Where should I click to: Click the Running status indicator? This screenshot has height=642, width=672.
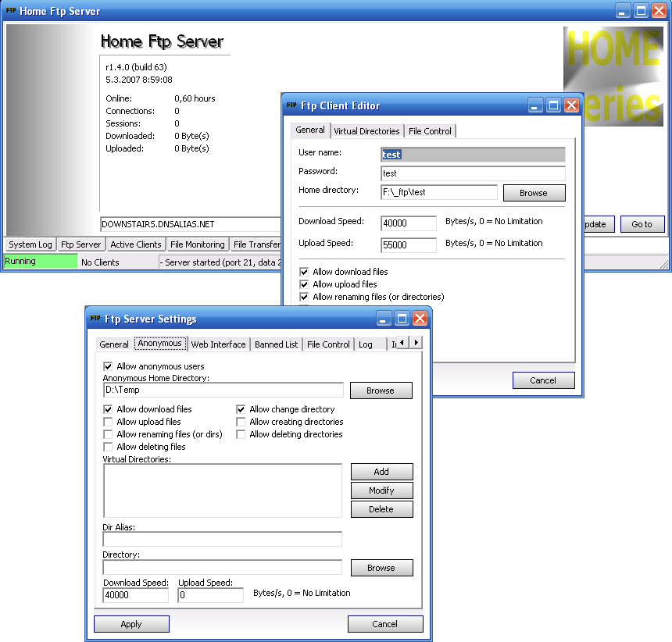coord(41,262)
